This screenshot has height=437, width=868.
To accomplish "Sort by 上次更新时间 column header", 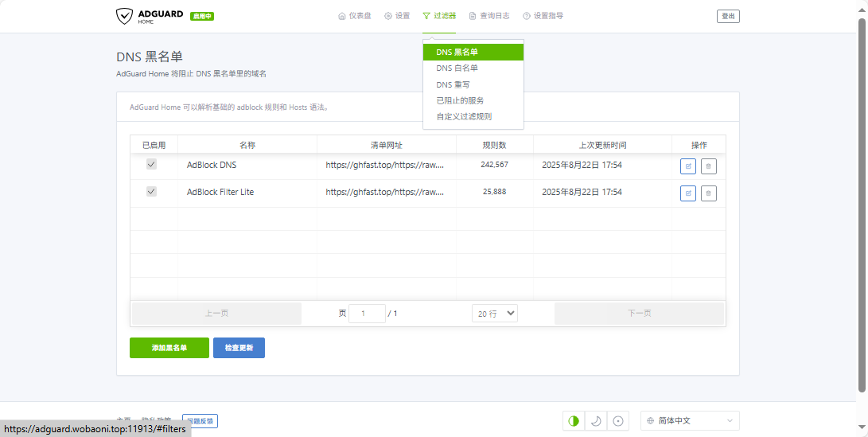I will [603, 145].
